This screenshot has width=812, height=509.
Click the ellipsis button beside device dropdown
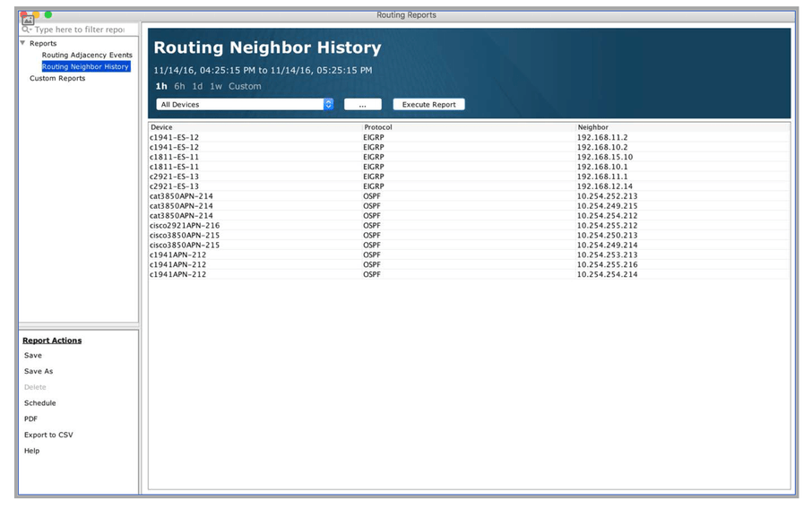click(x=362, y=105)
